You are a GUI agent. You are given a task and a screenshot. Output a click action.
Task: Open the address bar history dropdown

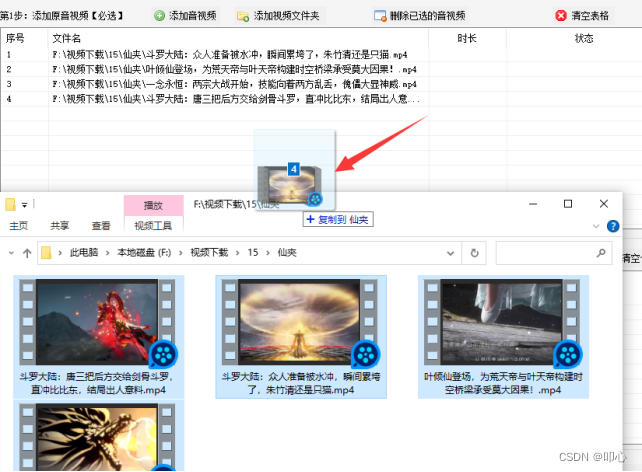click(450, 253)
